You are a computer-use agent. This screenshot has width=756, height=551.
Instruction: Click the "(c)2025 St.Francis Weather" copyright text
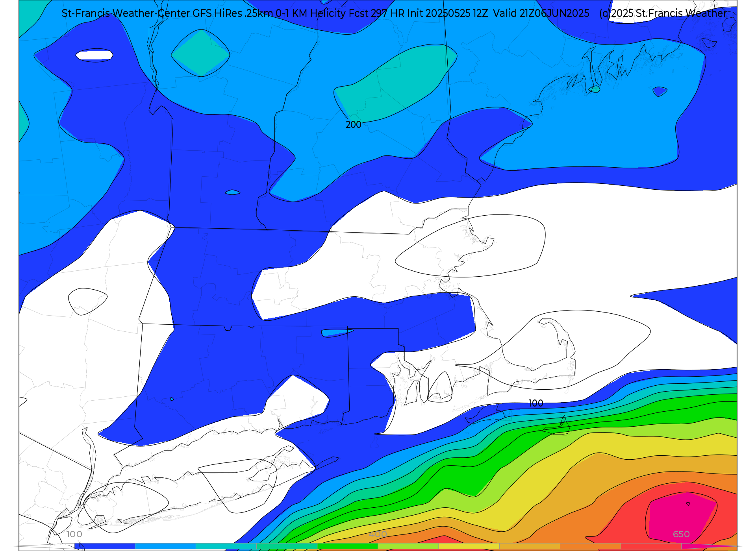(x=663, y=13)
